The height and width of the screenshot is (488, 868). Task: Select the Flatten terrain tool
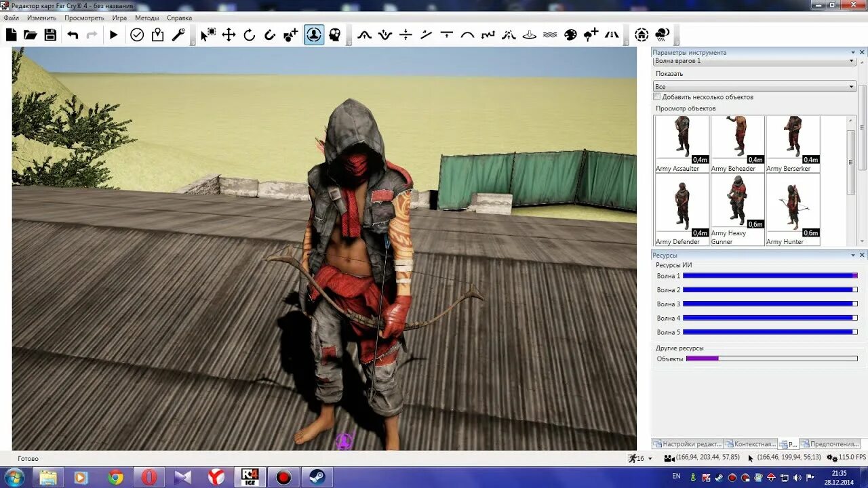tap(447, 35)
